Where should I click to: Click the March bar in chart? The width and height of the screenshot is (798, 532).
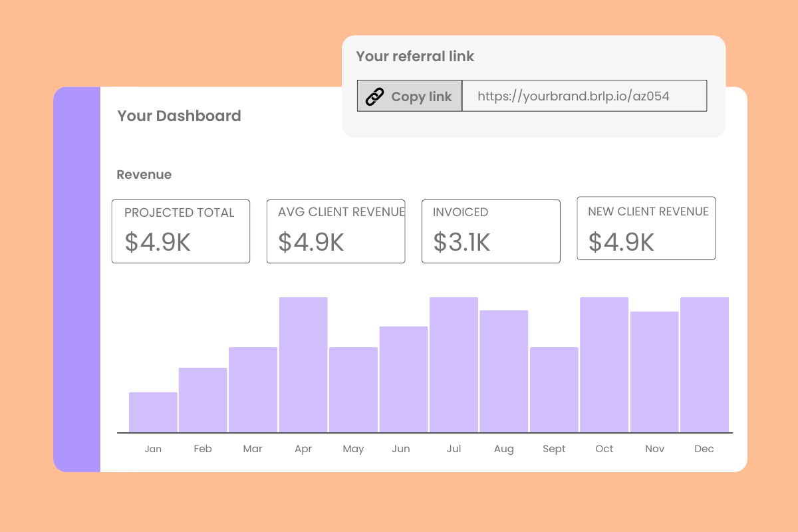click(253, 390)
